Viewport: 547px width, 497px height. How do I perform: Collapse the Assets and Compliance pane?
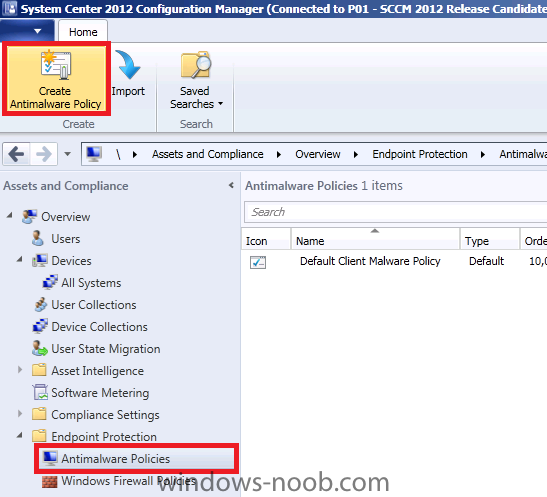tap(231, 185)
